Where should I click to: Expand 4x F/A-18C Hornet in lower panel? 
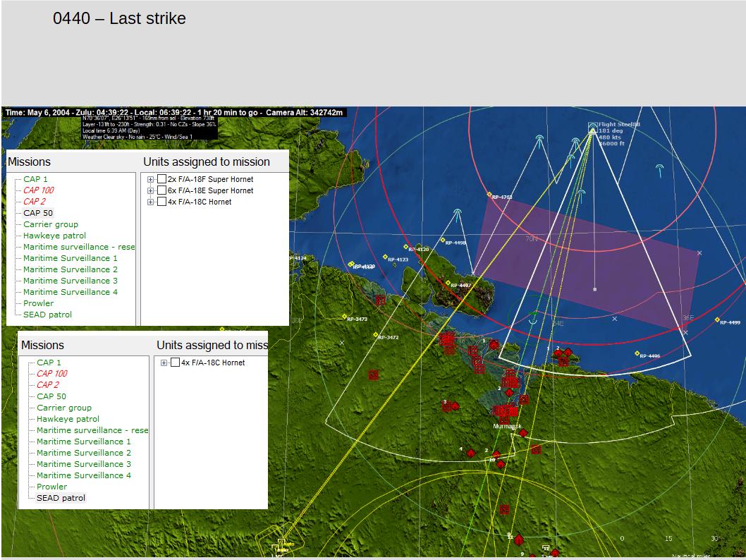[x=164, y=363]
